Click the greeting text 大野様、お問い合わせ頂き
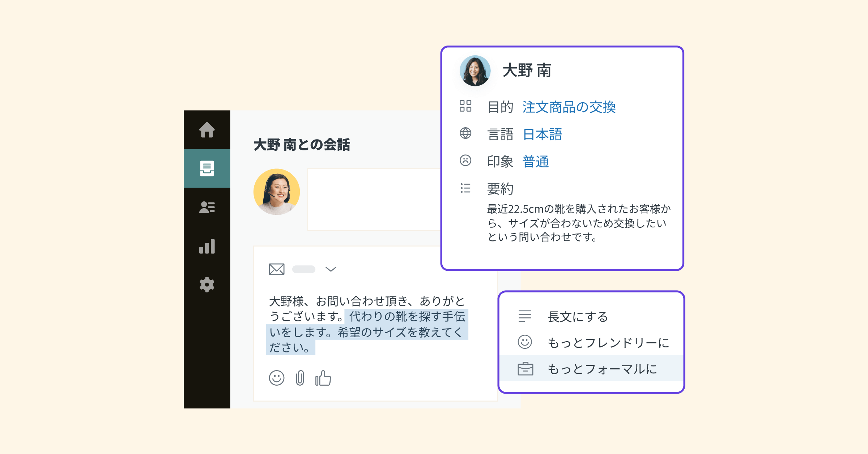868x454 pixels. (339, 301)
